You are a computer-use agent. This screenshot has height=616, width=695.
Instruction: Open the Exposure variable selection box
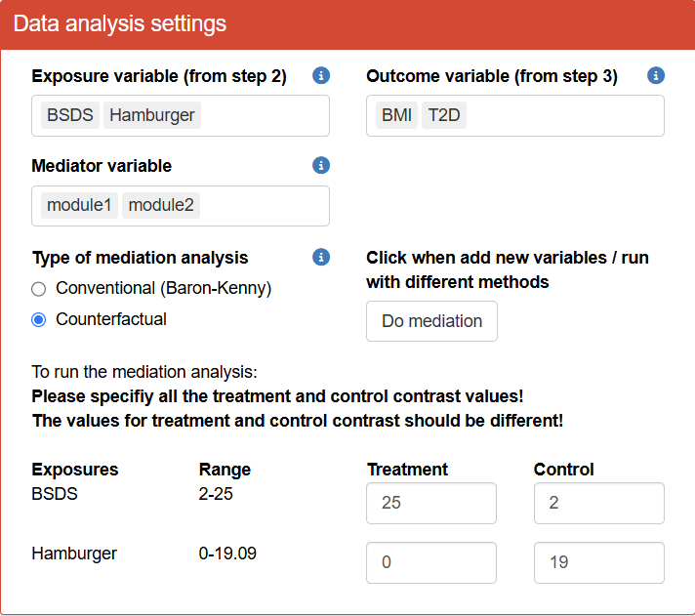(264, 115)
